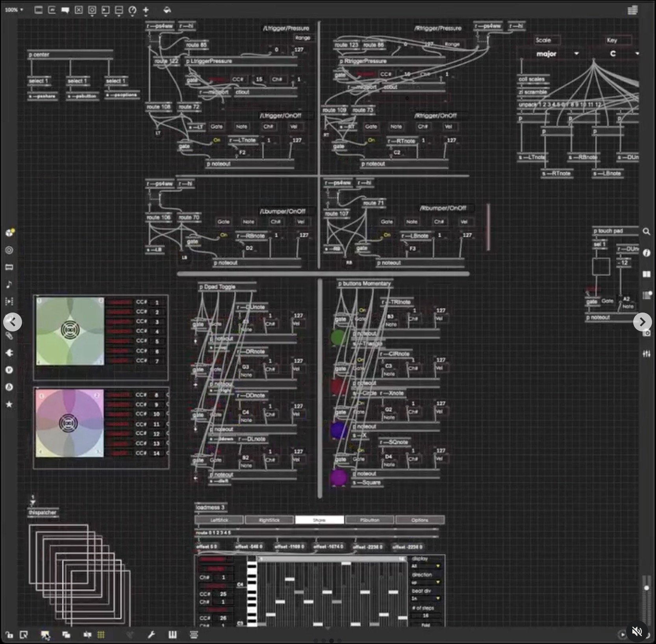Open the mixer sliders icon in right sidebar
Viewport: 656px width, 644px height.
(646, 353)
